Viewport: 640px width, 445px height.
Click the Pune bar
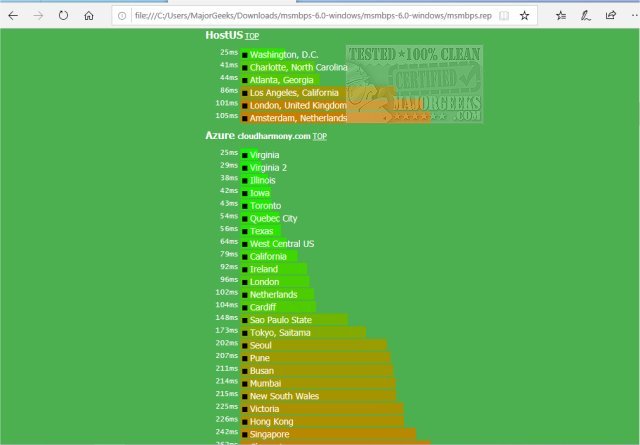click(316, 358)
